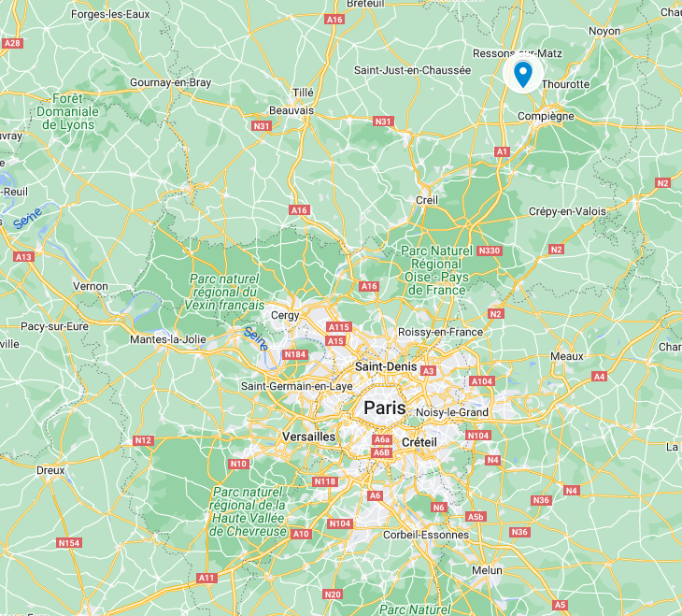This screenshot has height=616, width=682.
Task: Click the Parc Naturel Régional Oise - Pays de France label
Action: [x=436, y=270]
